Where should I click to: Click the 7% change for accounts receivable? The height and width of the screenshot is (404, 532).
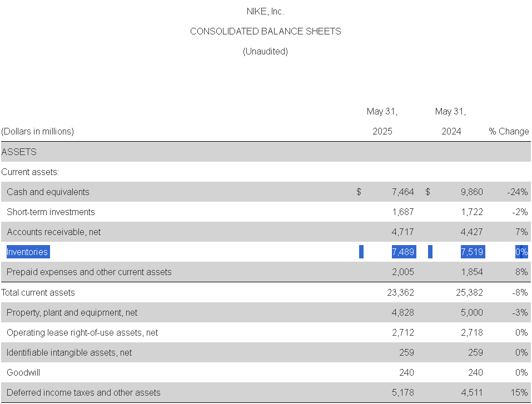521,232
